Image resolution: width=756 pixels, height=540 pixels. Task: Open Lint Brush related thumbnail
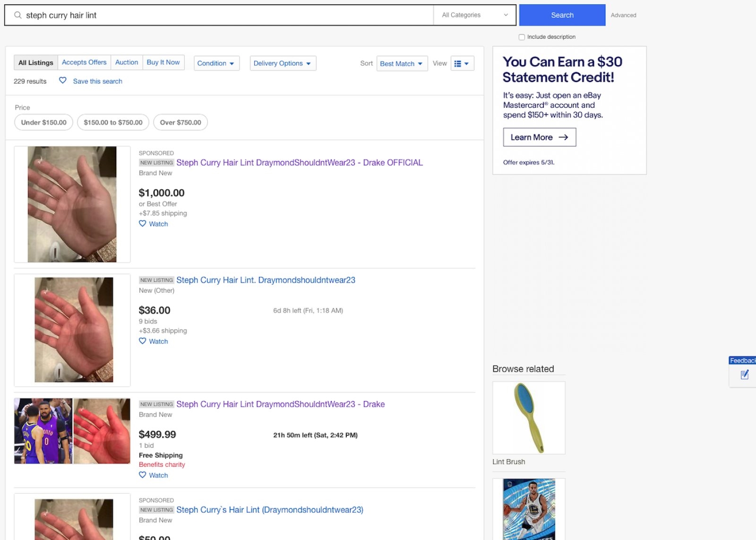tap(529, 418)
